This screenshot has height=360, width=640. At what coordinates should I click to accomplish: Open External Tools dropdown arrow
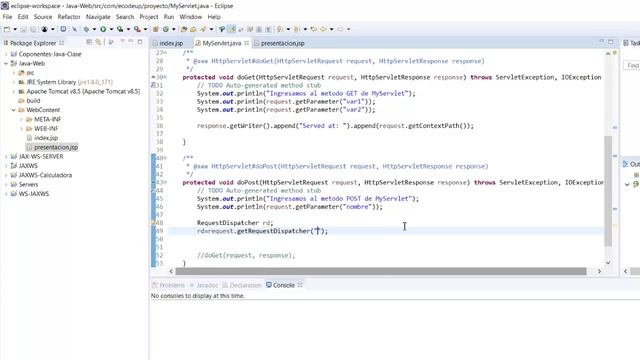[145, 29]
